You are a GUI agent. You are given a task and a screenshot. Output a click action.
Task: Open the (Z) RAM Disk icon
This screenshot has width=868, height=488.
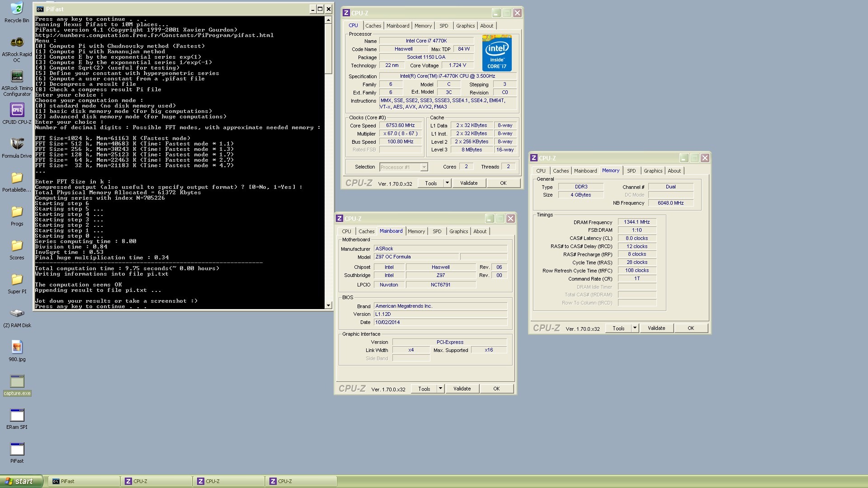17,317
